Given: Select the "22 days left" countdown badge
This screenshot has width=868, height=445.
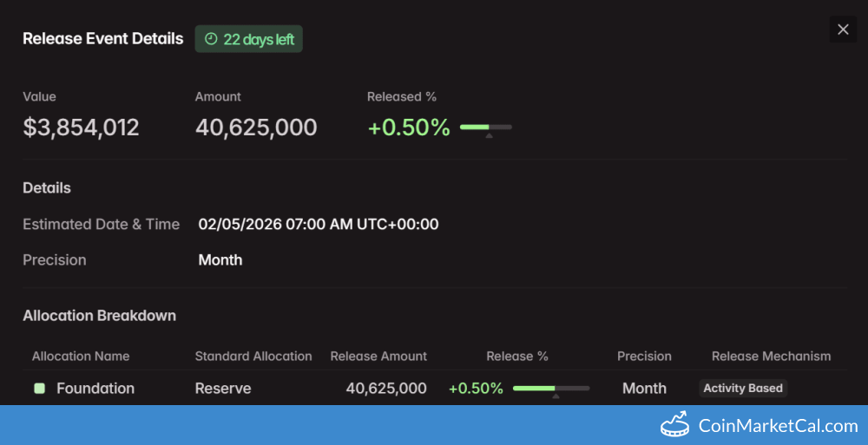Looking at the screenshot, I should coord(249,40).
